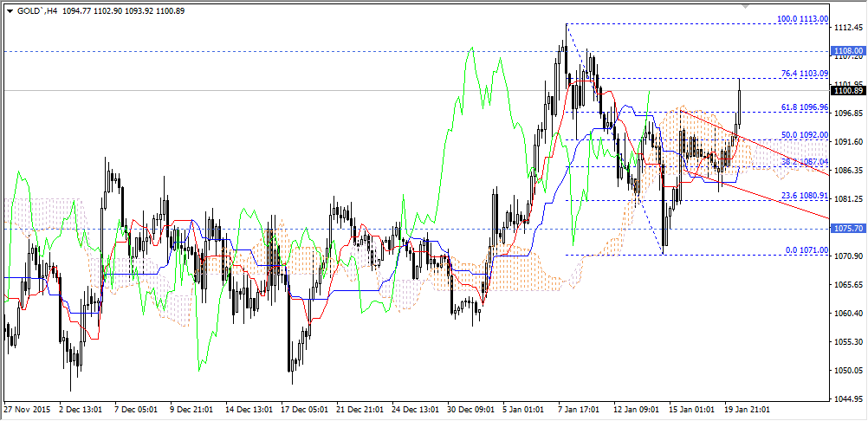
Task: Click the 7 Dec 05:01 time label
Action: 136,410
